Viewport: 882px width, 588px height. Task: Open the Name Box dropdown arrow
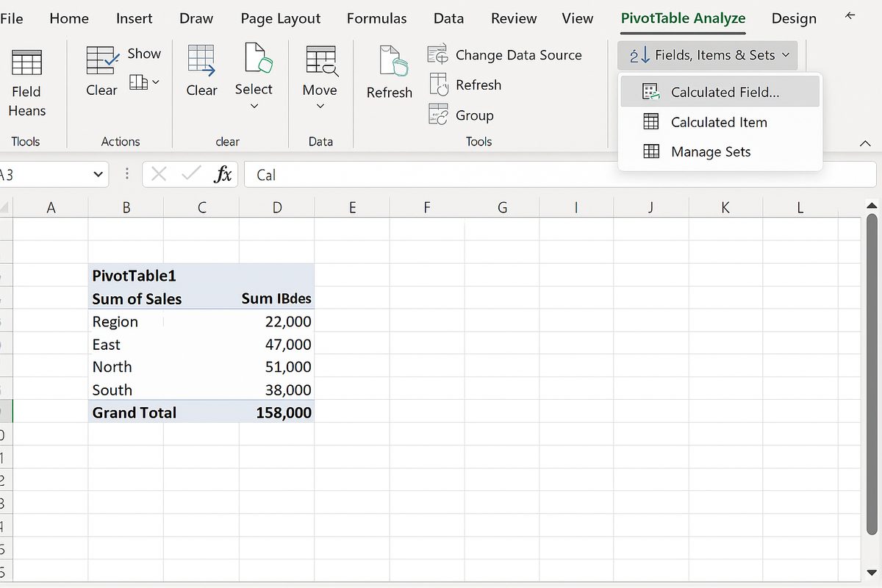(x=98, y=175)
